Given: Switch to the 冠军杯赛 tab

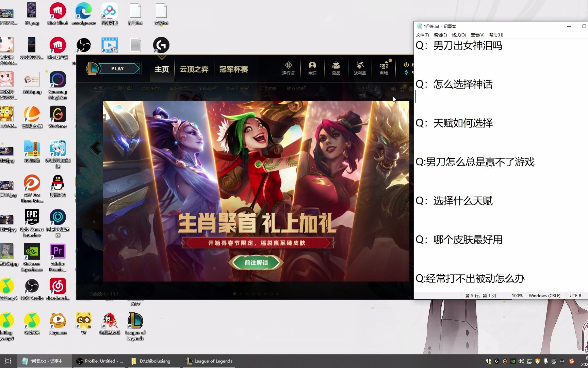Looking at the screenshot, I should coord(233,69).
